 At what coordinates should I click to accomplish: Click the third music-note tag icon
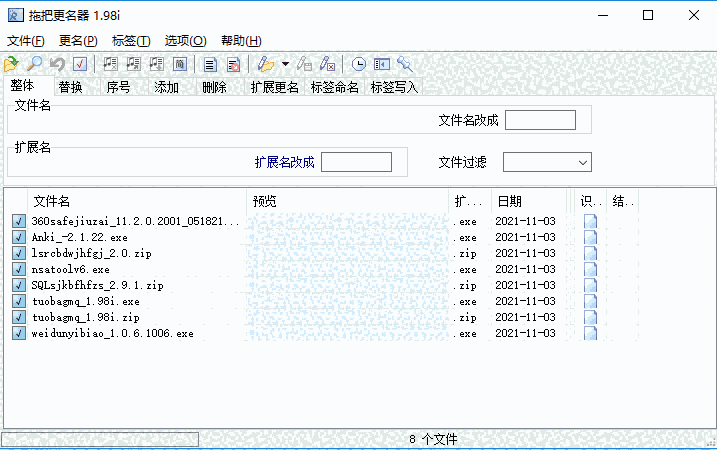tap(156, 64)
